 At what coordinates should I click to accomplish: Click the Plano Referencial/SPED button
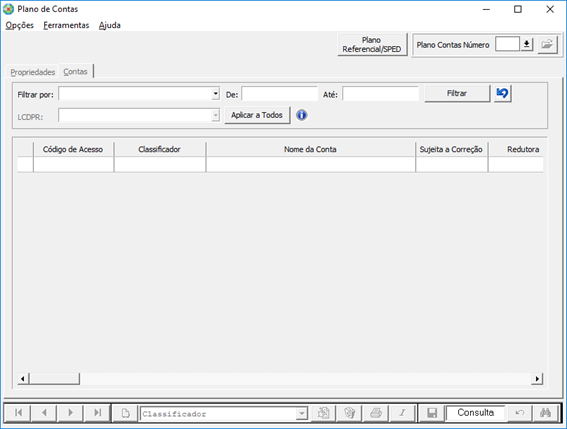372,44
